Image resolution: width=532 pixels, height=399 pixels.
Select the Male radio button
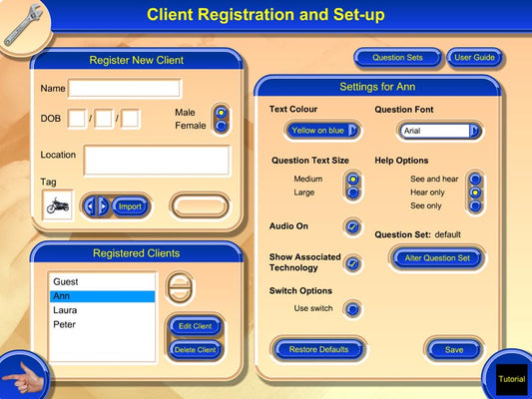[222, 112]
